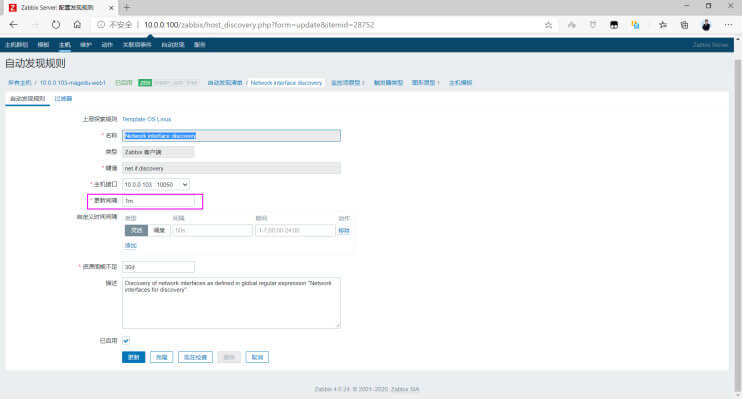Viewport: 742px width, 399px height.
Task: Toggle the 已启用 enabled checkbox
Action: pyautogui.click(x=126, y=341)
